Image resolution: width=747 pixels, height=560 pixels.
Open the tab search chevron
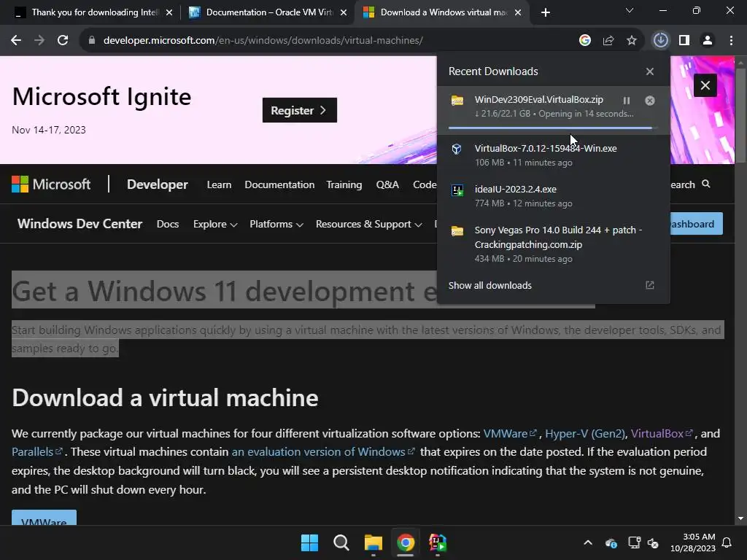630,10
